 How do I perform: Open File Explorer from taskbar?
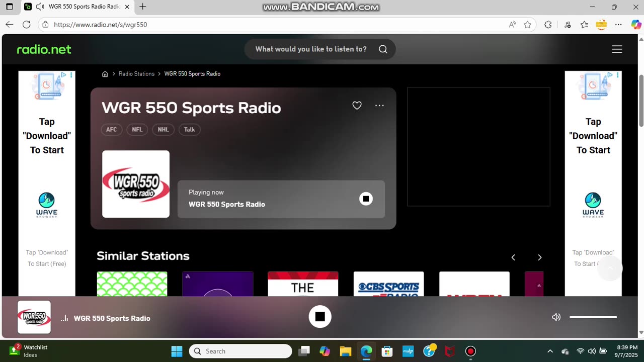point(345,351)
